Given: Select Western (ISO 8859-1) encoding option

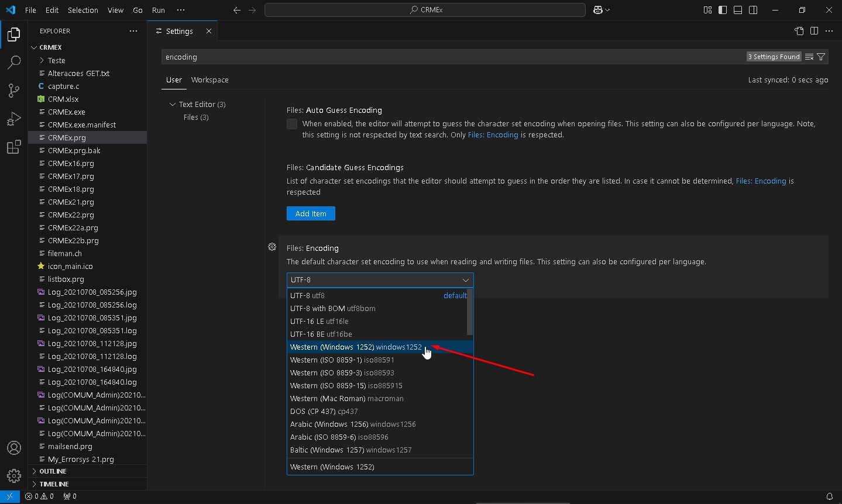Looking at the screenshot, I should click(342, 360).
